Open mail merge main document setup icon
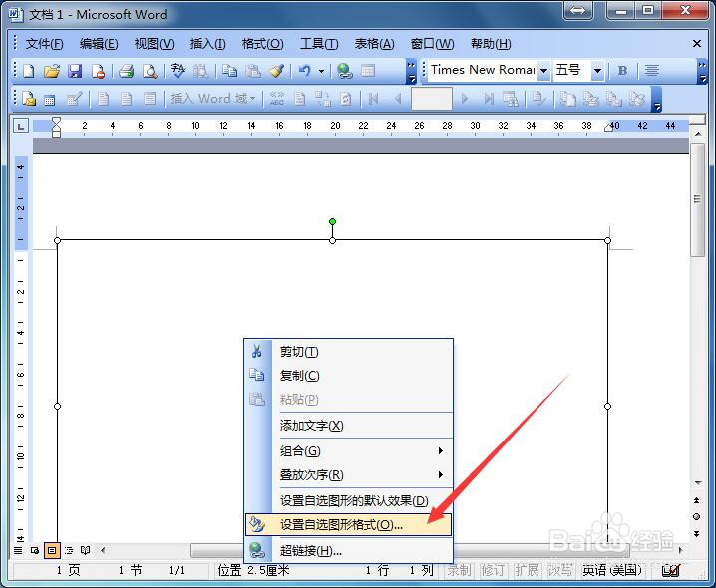The image size is (716, 588). tap(29, 99)
